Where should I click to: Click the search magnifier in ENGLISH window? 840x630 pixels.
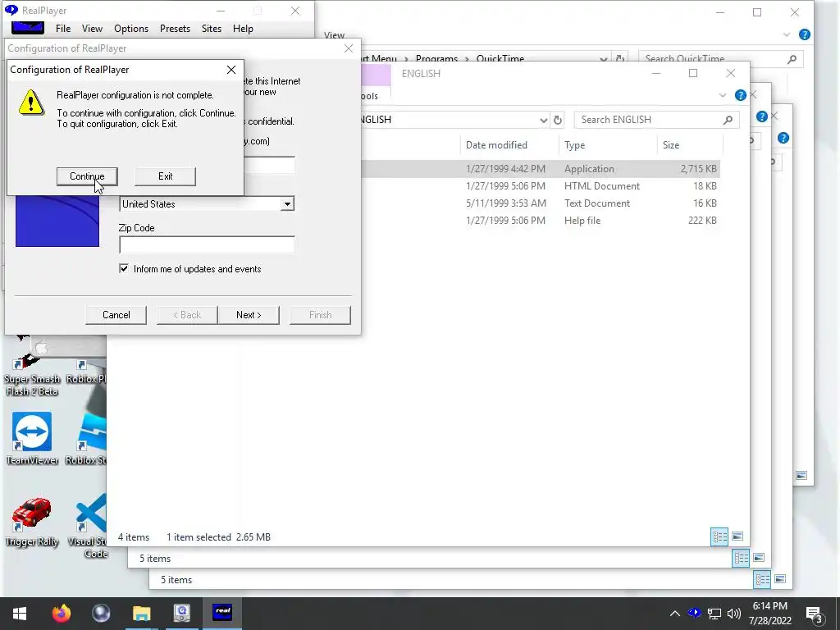click(x=728, y=120)
